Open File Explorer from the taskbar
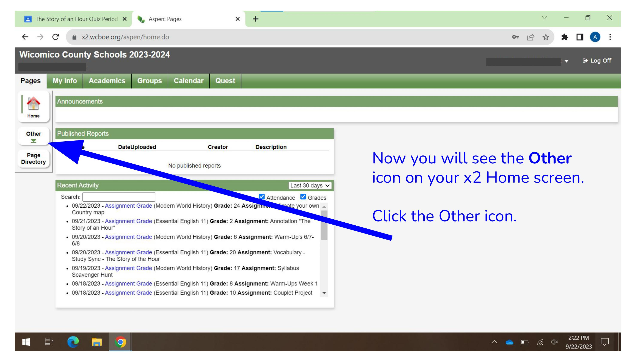Image resolution: width=644 pixels, height=362 pixels. tap(97, 342)
